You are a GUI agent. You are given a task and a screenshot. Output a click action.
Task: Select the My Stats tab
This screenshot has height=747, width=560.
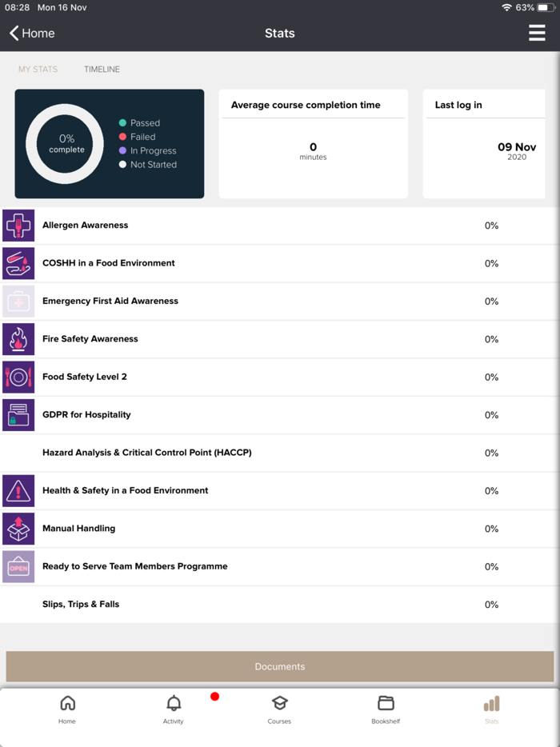point(38,70)
